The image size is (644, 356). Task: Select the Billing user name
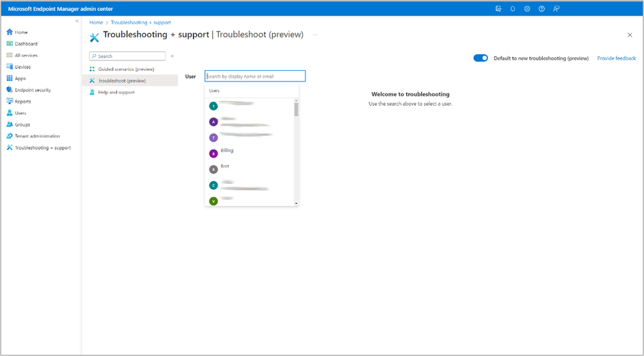point(227,151)
